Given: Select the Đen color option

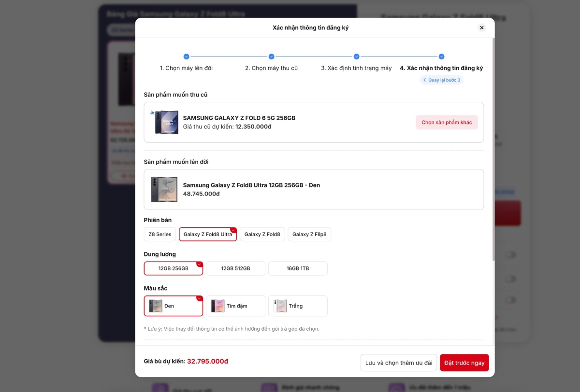Looking at the screenshot, I should click(x=174, y=306).
